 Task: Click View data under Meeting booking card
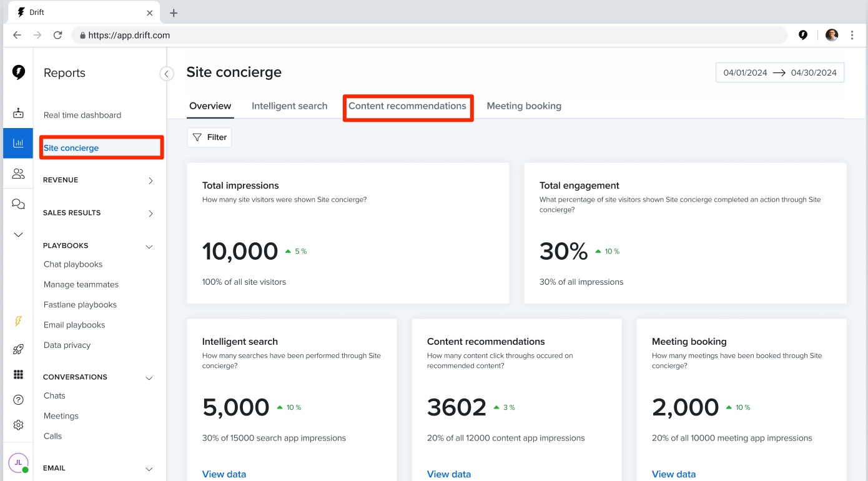point(674,474)
